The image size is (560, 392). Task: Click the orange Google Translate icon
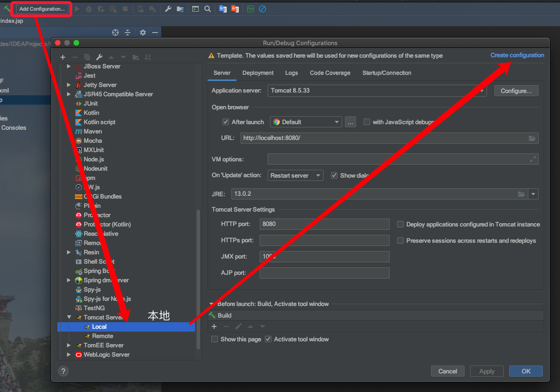coord(235,9)
